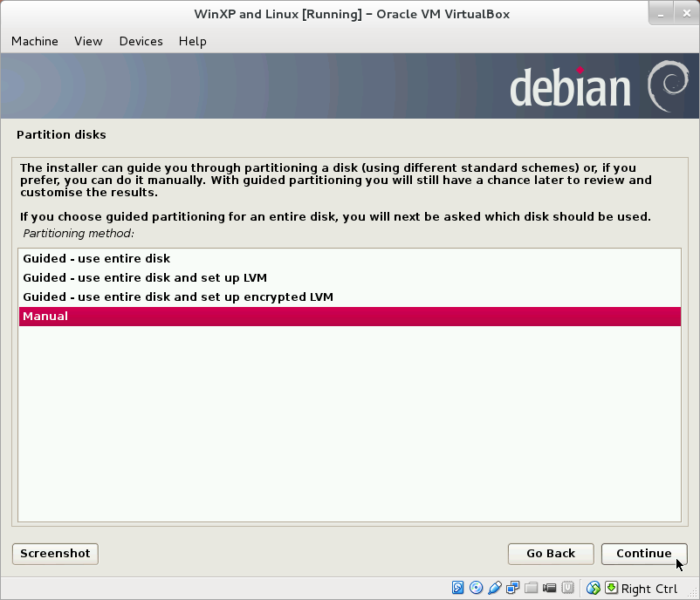Click the Go Back button

point(550,554)
